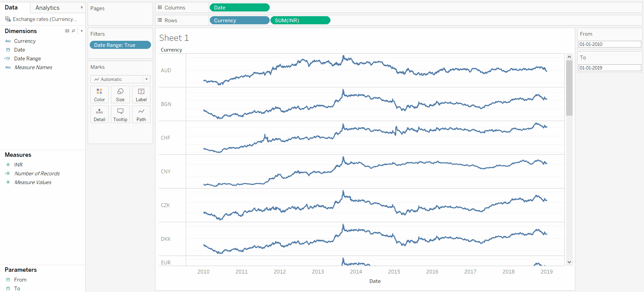Click the 2012 axis tick label
644x292 pixels.
point(280,272)
